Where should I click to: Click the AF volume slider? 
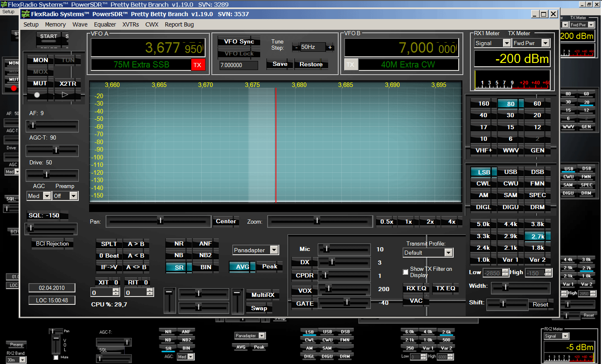(52, 125)
